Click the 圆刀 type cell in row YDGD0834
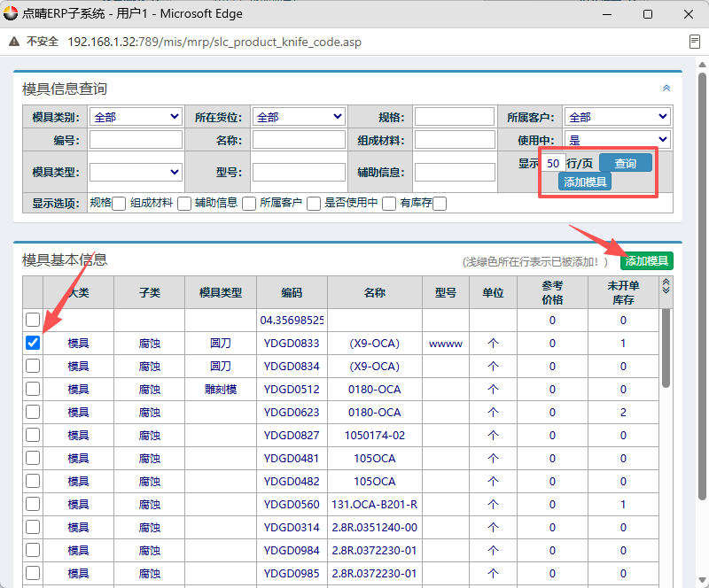709x588 pixels. click(221, 366)
